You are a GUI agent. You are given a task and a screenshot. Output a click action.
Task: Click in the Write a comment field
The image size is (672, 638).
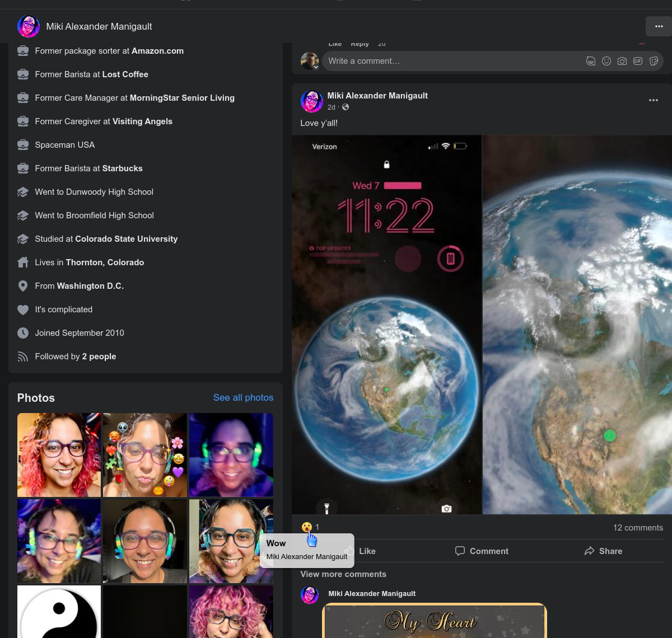tap(448, 61)
